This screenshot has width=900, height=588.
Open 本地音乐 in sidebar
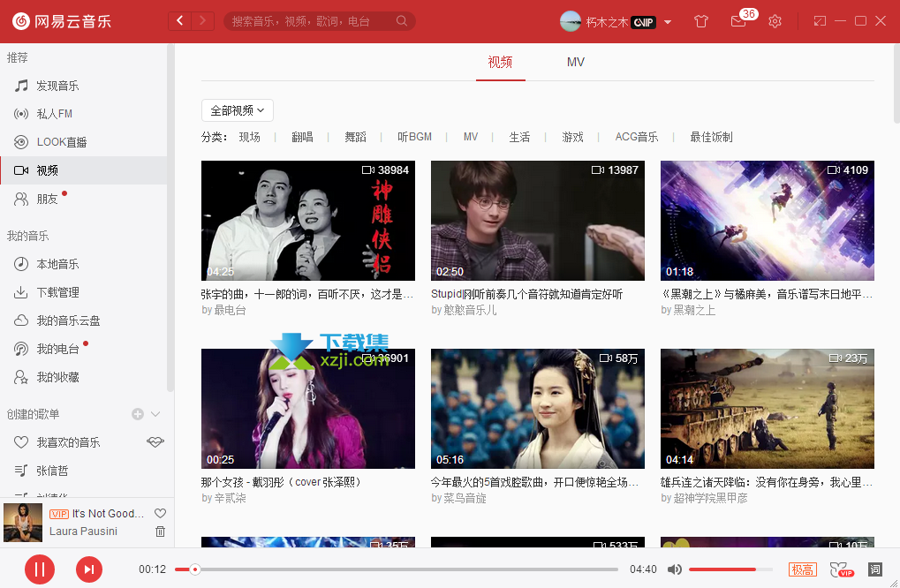[84, 264]
